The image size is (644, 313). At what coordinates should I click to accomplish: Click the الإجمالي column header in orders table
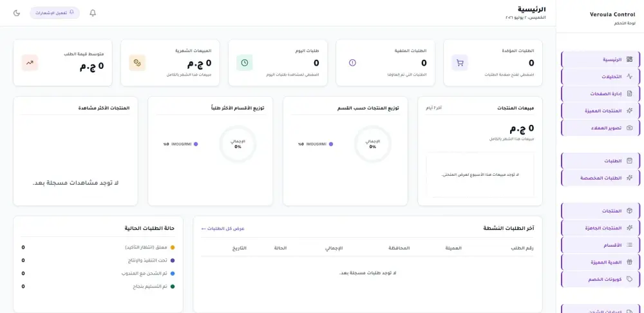(334, 248)
